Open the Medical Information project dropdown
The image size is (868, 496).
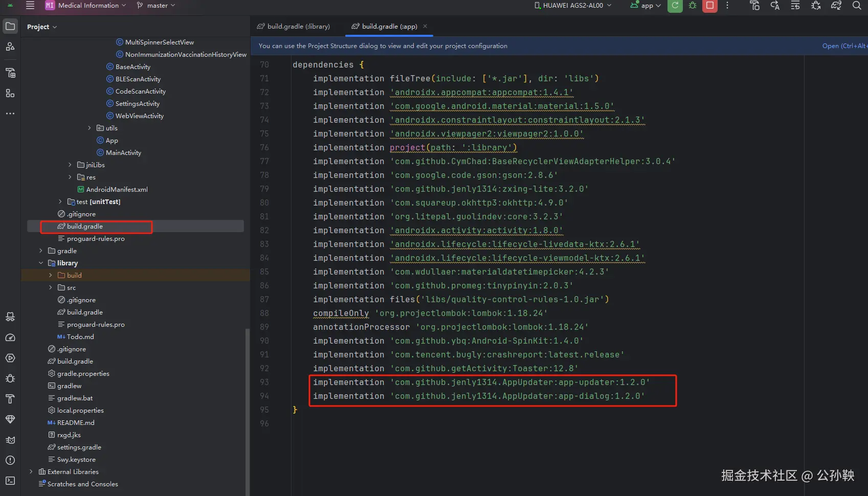coord(85,6)
